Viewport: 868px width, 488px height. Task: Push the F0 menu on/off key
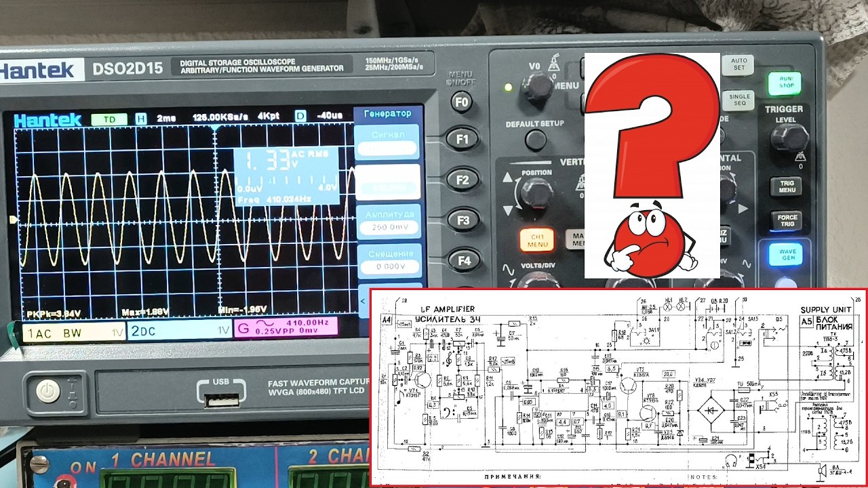click(462, 103)
